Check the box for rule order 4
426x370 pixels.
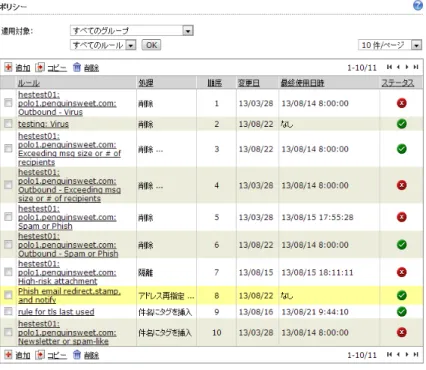click(x=8, y=185)
